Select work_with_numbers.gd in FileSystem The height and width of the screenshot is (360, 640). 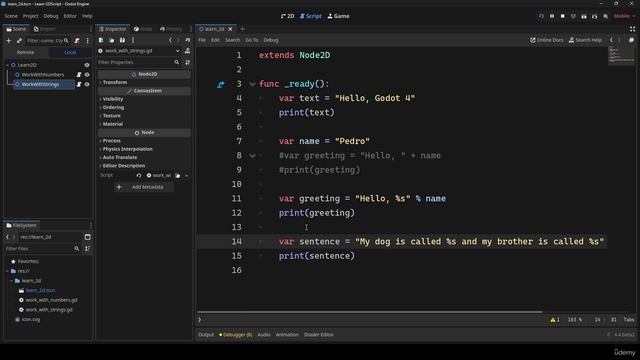51,300
